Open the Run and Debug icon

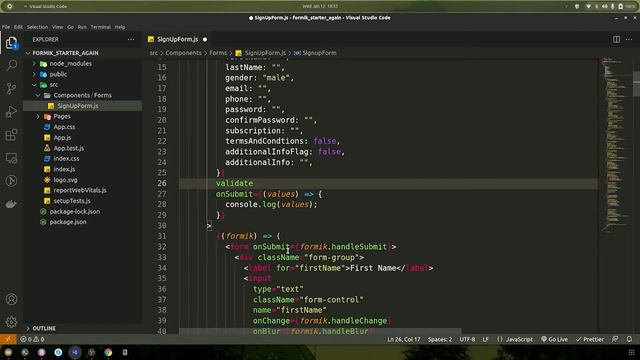tap(11, 111)
